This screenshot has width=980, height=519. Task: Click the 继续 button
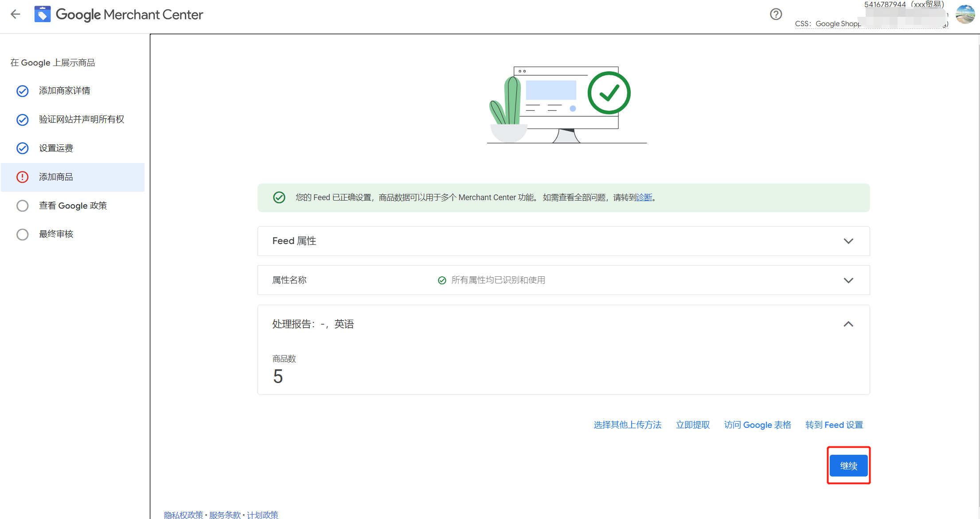point(848,465)
